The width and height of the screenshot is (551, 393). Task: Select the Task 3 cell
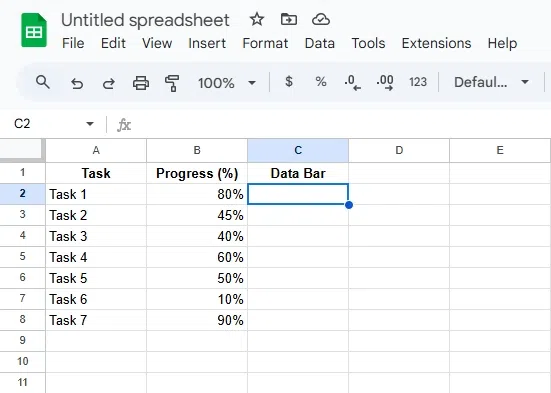(x=96, y=236)
